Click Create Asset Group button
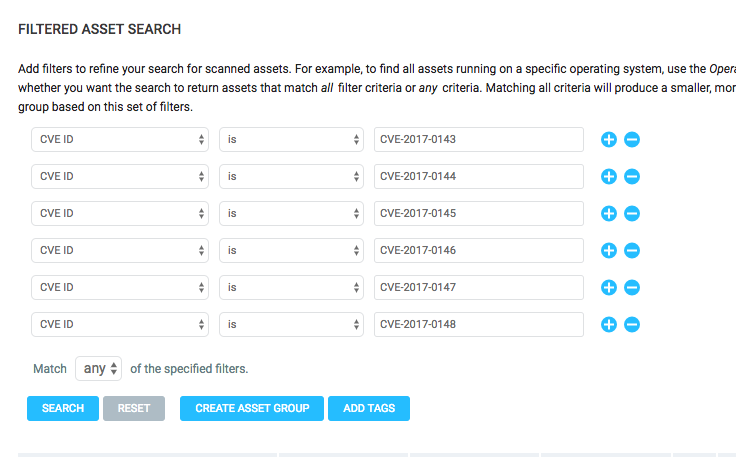Image resolution: width=736 pixels, height=457 pixels. [252, 409]
